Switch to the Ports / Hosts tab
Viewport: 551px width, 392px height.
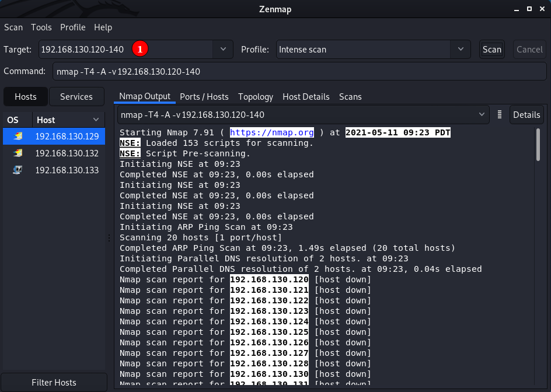(x=204, y=97)
